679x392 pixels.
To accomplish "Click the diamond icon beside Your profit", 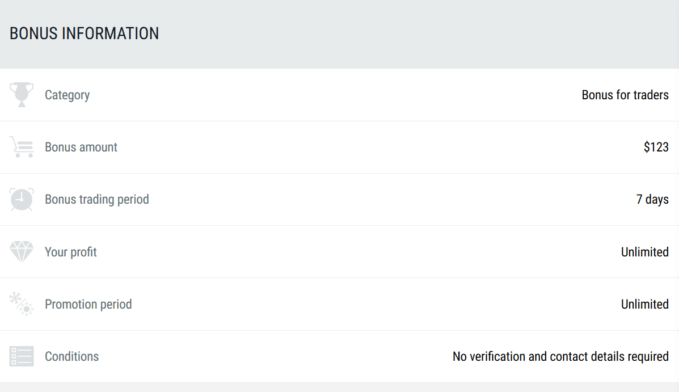I will coord(21,252).
